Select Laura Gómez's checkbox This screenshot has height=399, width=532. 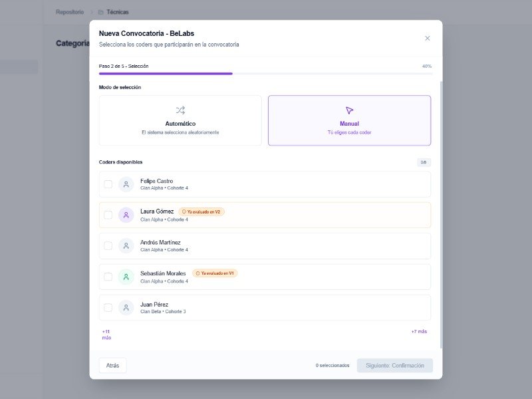[x=108, y=215]
